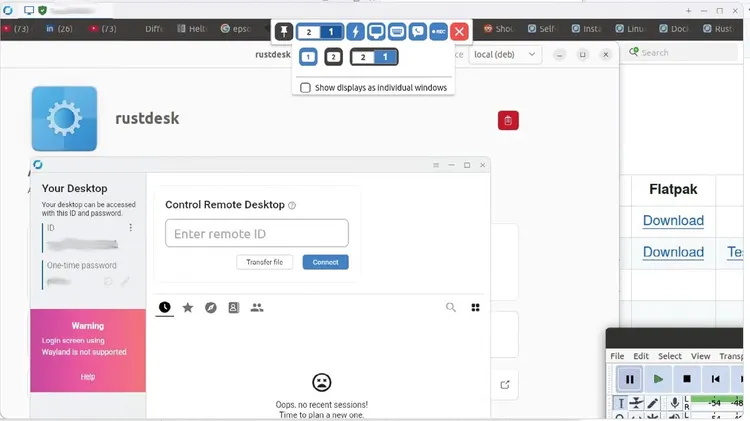Switch to the 'Linu' browser tab
Image resolution: width=750 pixels, height=421 pixels.
[x=630, y=29]
